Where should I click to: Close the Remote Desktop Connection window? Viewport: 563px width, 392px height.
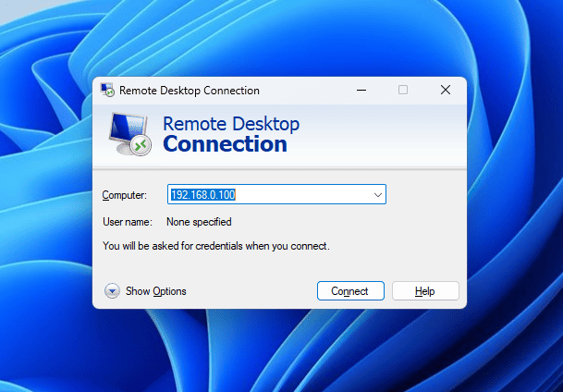446,90
